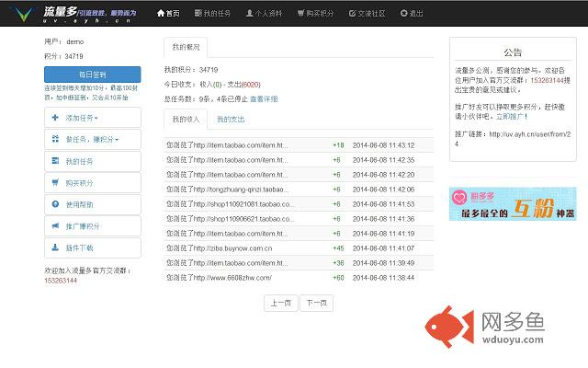This screenshot has width=588, height=368.
Task: Open 个人资料 in the top menu
Action: click(x=264, y=14)
